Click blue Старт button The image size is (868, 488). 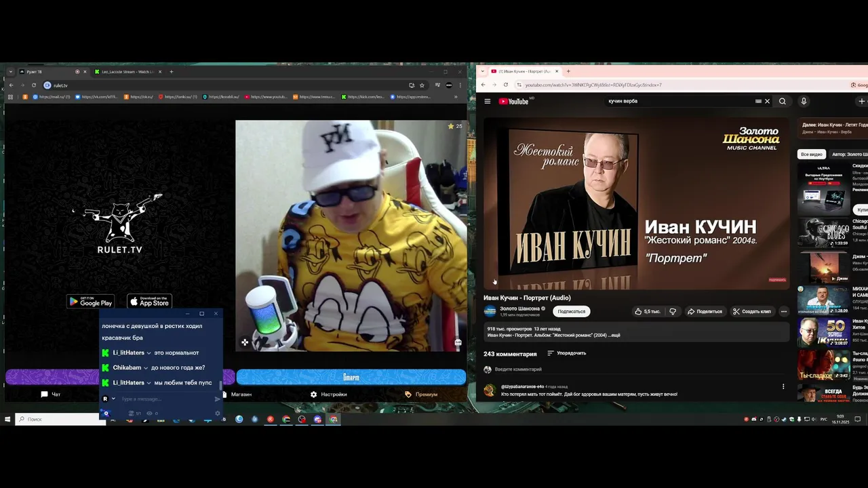click(351, 377)
